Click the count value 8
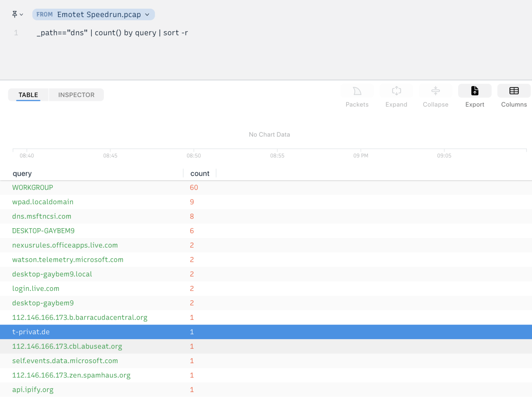532x405 pixels. 192,216
